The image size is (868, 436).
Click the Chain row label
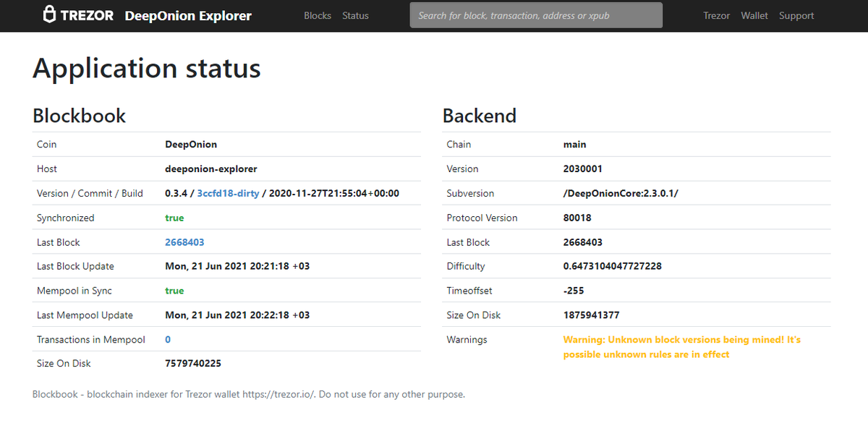click(459, 145)
